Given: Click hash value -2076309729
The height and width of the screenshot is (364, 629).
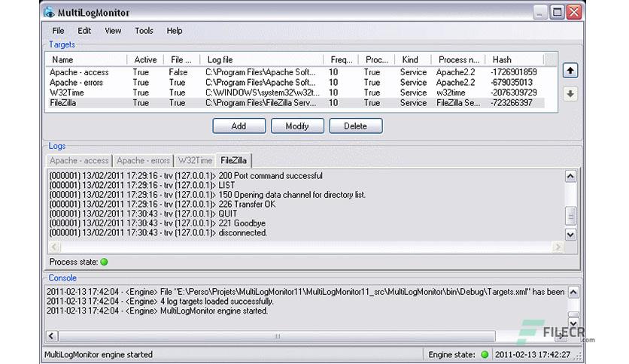Looking at the screenshot, I should tap(514, 93).
